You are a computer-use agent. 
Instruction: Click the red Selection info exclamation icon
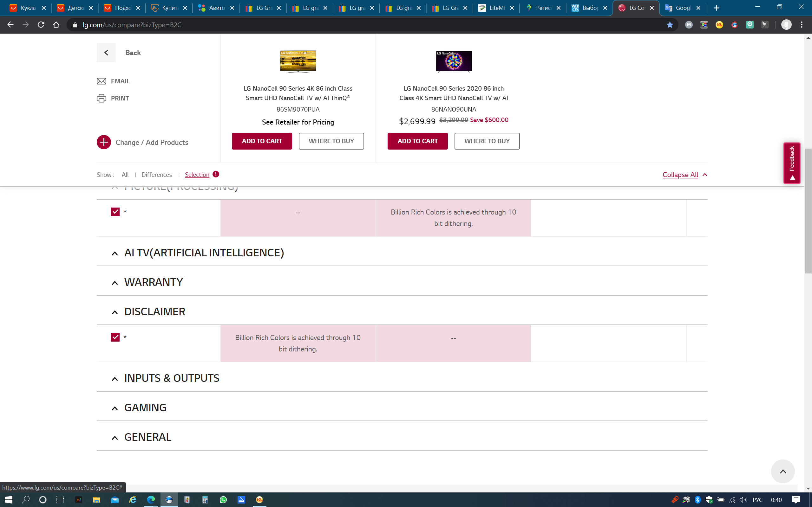[216, 174]
